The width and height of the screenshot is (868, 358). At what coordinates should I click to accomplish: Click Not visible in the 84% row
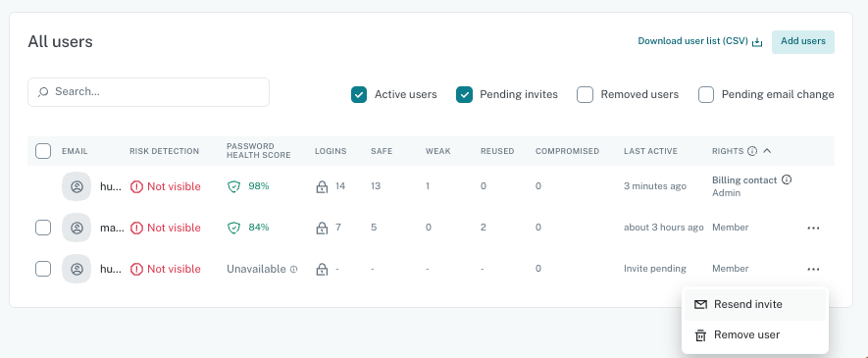(x=174, y=228)
